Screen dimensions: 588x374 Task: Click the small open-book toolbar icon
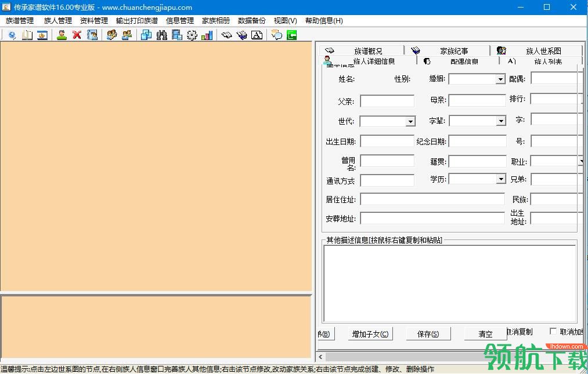pyautogui.click(x=226, y=35)
